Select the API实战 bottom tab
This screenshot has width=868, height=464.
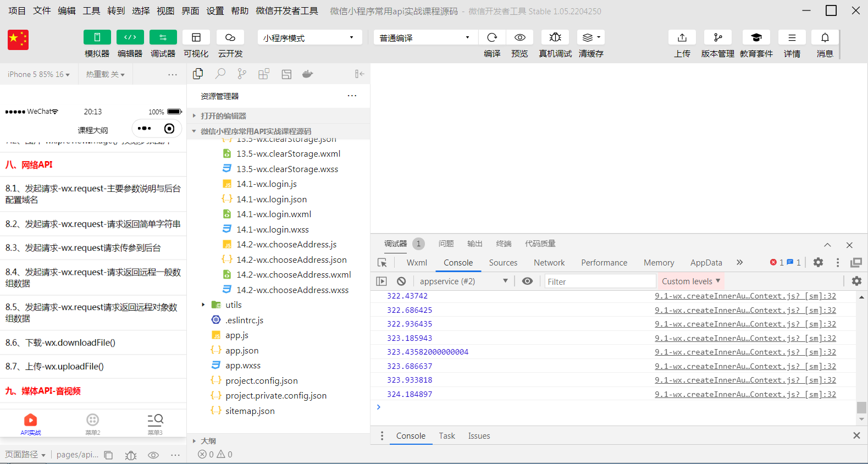click(31, 424)
